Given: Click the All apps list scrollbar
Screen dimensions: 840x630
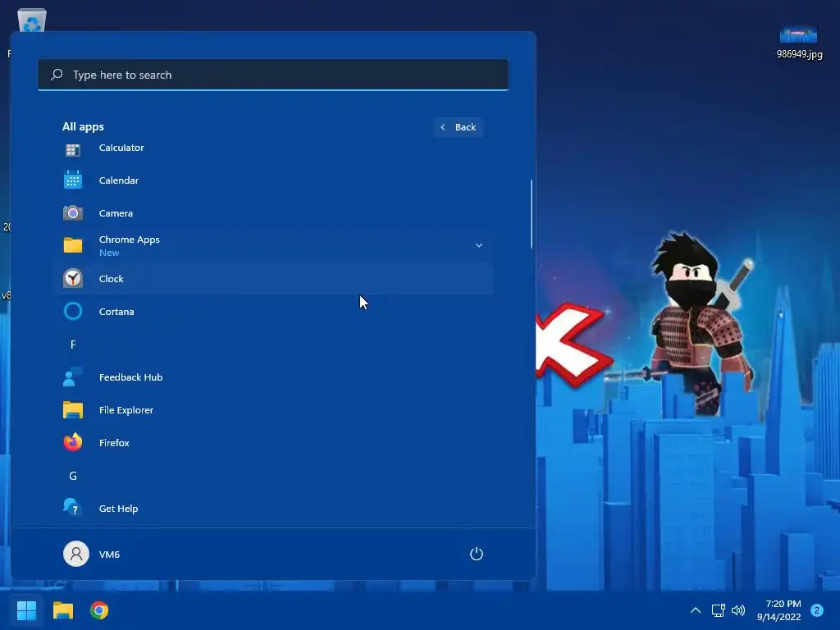Looking at the screenshot, I should click(532, 214).
